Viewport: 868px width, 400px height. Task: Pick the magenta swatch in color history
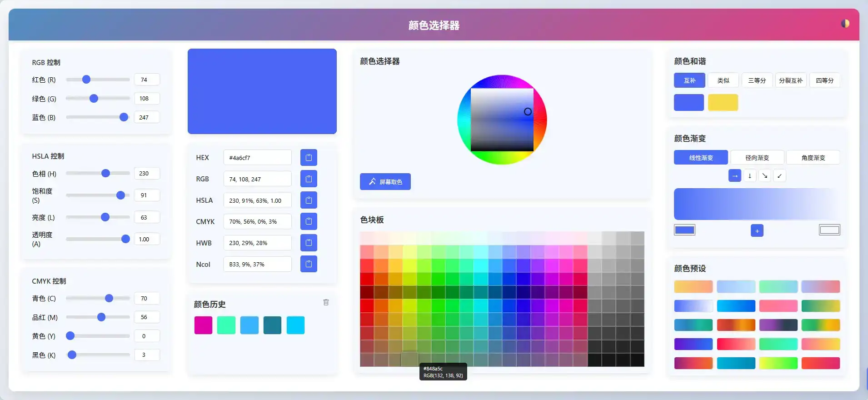click(x=203, y=325)
